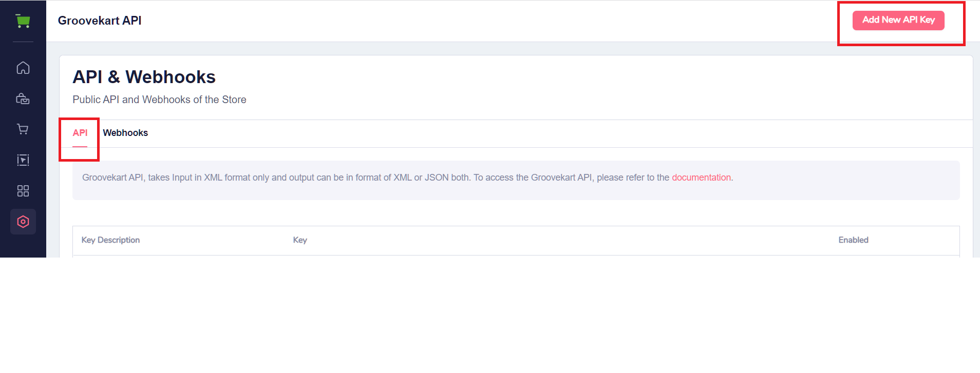Open the shopping cart orders sidebar icon

(x=23, y=129)
